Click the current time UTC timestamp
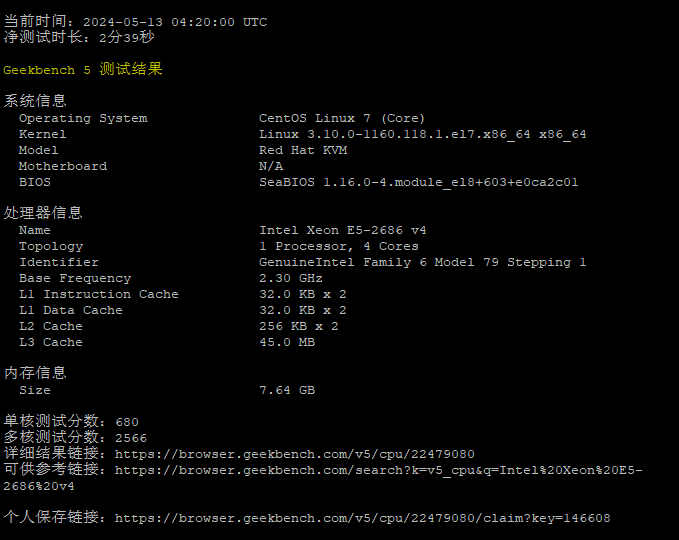The image size is (679, 540). pyautogui.click(x=175, y=22)
